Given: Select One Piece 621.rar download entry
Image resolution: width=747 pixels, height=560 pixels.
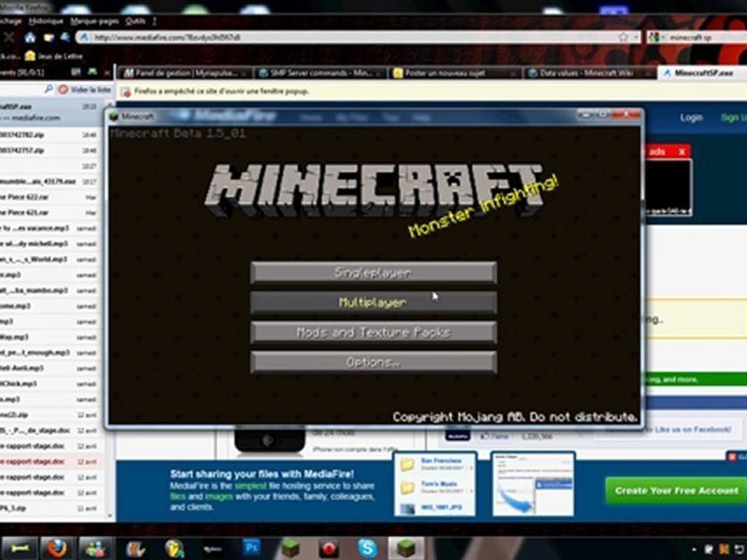Looking at the screenshot, I should pos(50,213).
